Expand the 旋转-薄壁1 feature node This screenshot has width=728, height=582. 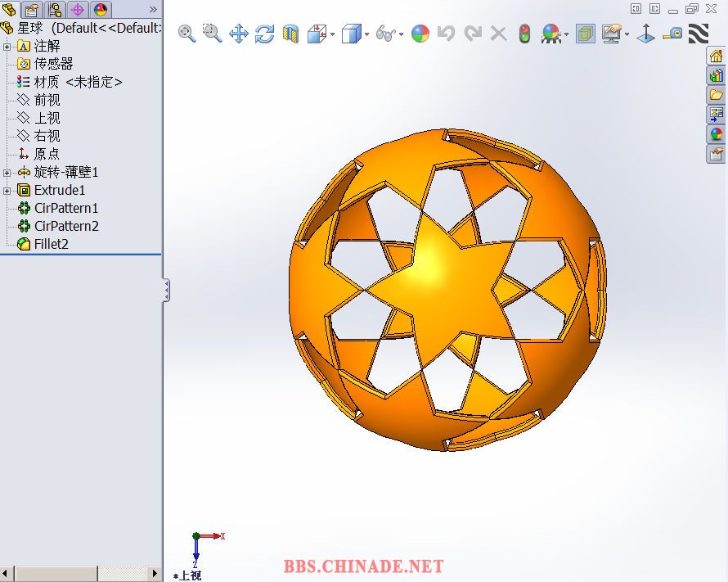(7, 173)
